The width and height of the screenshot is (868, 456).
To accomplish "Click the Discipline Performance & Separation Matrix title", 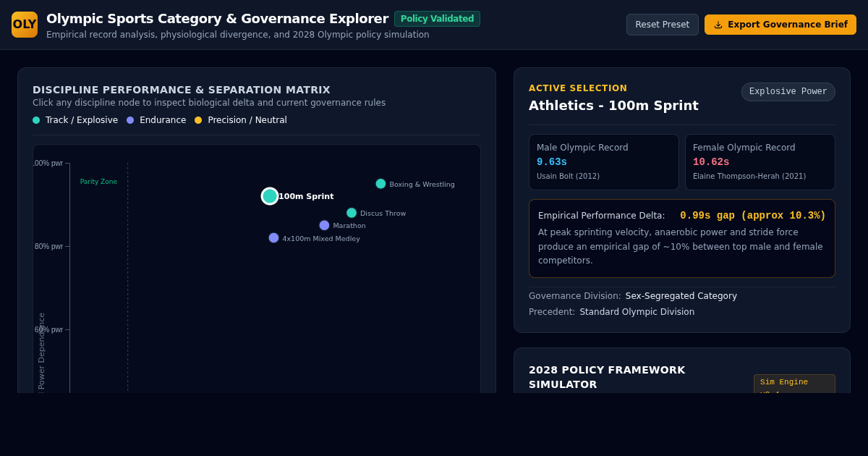I will [x=182, y=90].
